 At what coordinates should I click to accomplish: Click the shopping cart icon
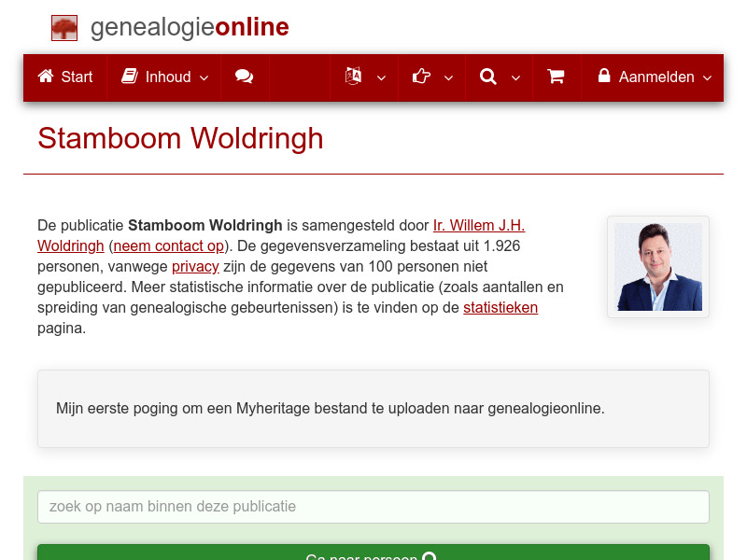click(556, 77)
